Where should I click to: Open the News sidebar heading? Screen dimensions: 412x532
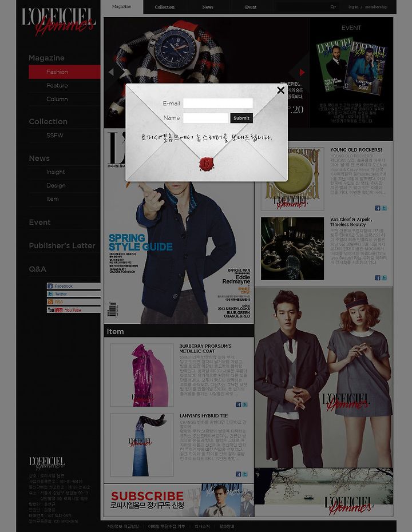(x=39, y=158)
